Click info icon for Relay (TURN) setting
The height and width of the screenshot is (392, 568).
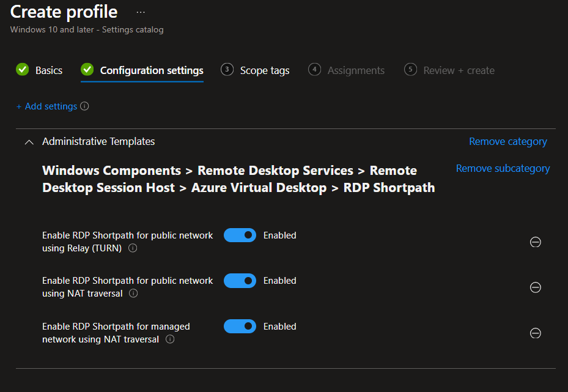(133, 248)
